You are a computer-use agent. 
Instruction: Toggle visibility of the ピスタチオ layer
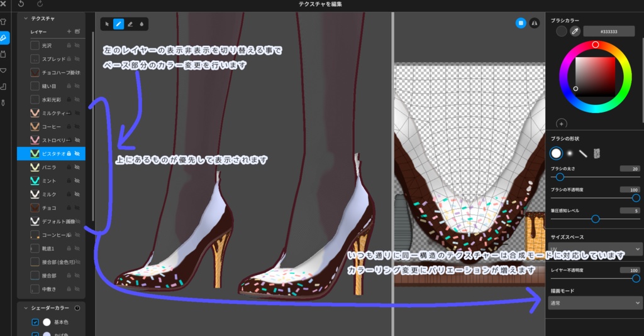pyautogui.click(x=77, y=153)
